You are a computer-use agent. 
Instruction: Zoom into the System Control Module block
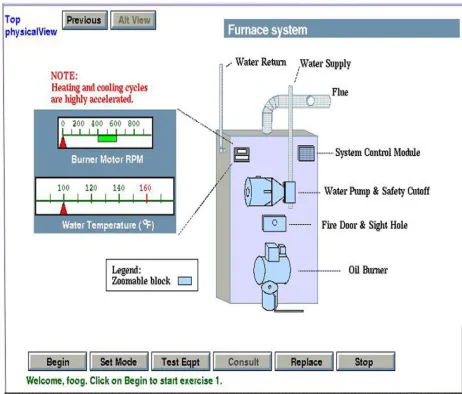[x=306, y=153]
